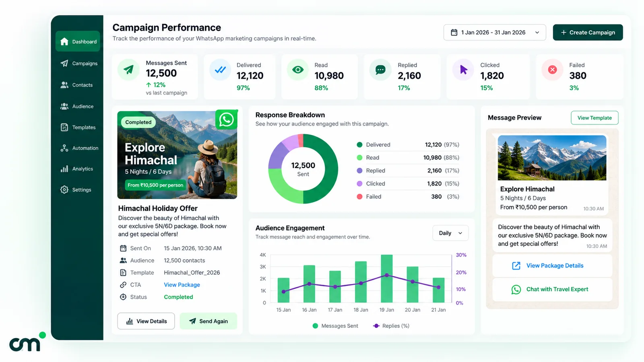Click Create Campaign button
The width and height of the screenshot is (644, 362).
click(588, 32)
